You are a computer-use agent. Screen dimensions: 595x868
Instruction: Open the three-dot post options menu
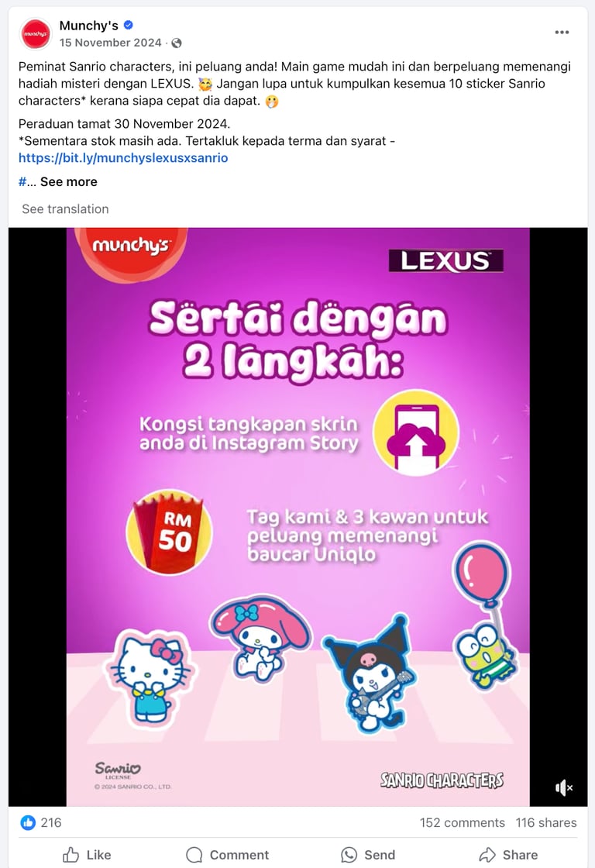pos(562,32)
